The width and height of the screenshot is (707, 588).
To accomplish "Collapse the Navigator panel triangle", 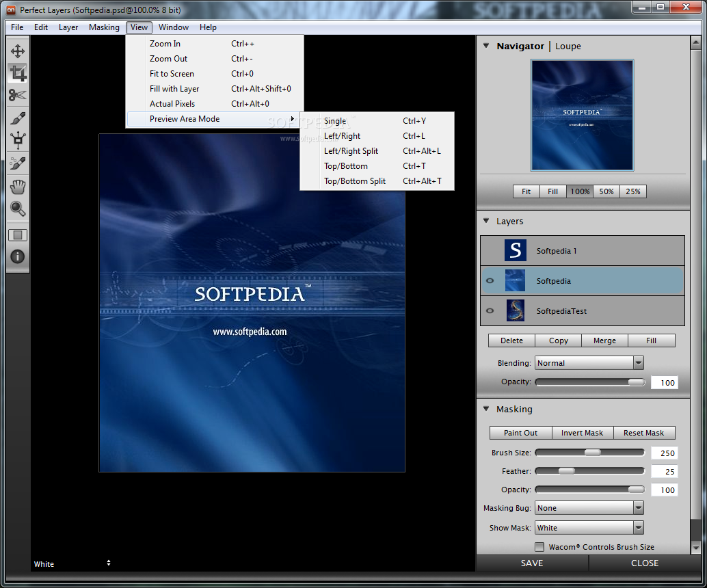I will click(x=486, y=46).
